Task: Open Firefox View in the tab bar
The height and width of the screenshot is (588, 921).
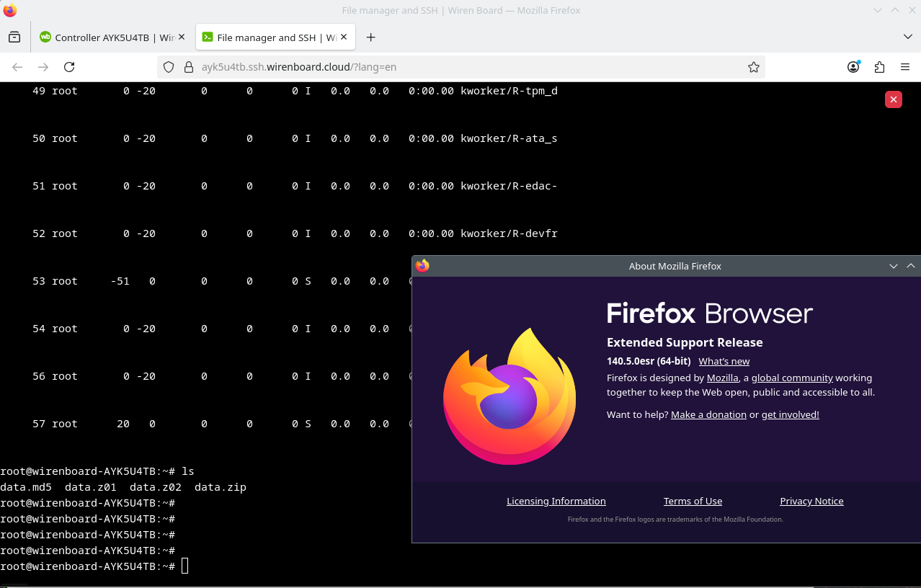Action: [x=14, y=37]
